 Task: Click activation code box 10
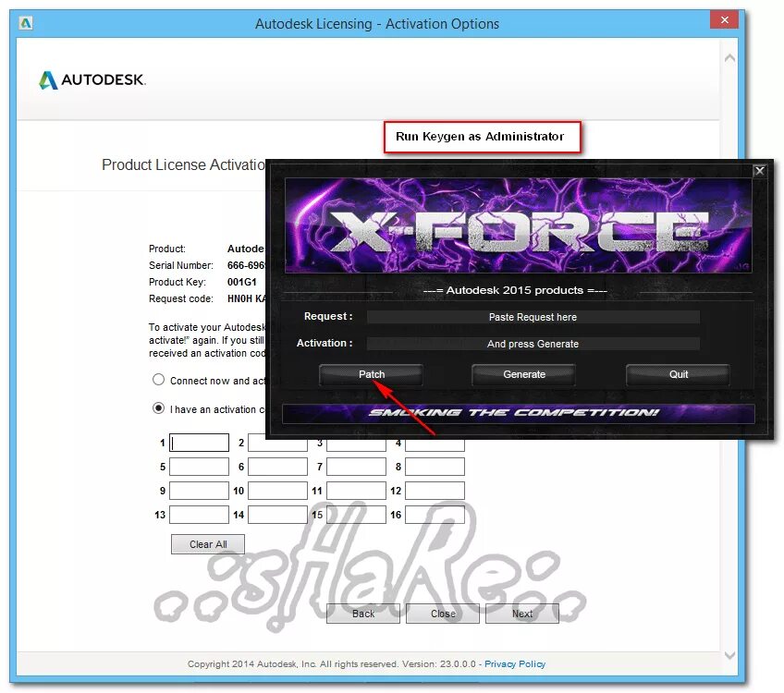point(277,491)
